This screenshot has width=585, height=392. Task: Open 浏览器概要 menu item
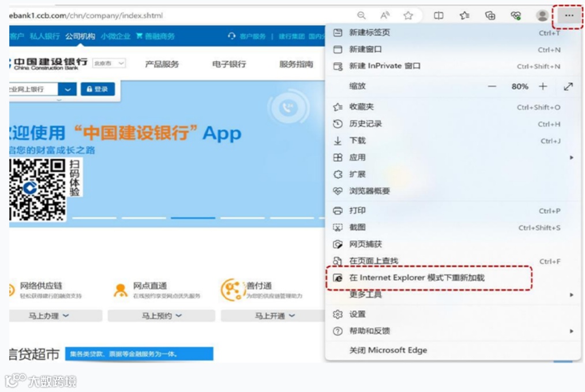coord(452,191)
